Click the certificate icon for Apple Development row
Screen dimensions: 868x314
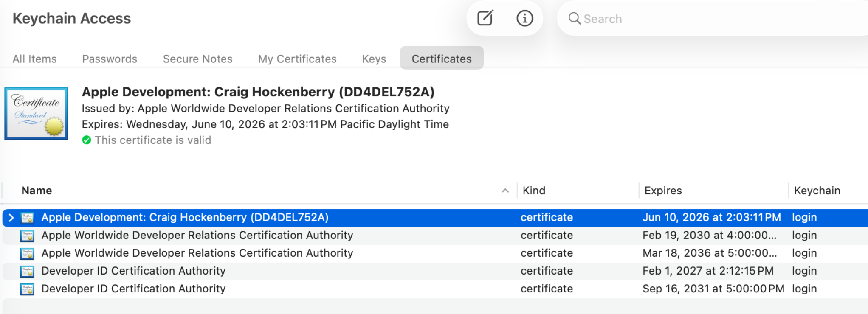click(27, 218)
